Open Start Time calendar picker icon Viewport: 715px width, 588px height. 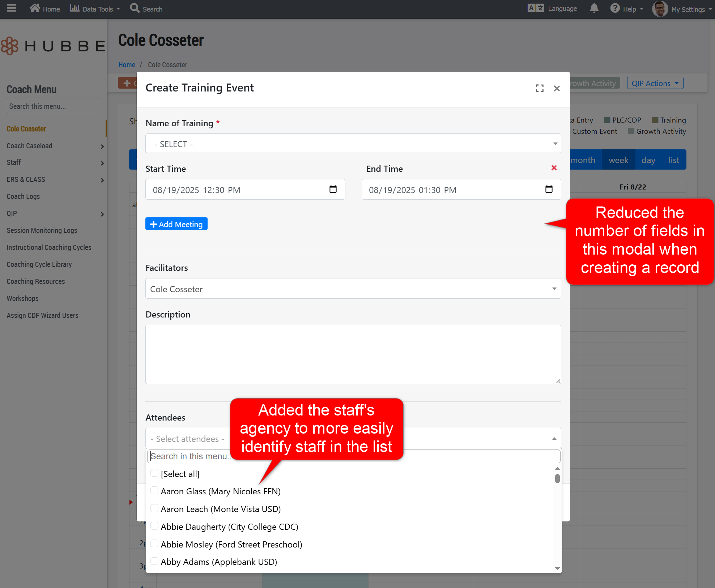[x=333, y=189]
